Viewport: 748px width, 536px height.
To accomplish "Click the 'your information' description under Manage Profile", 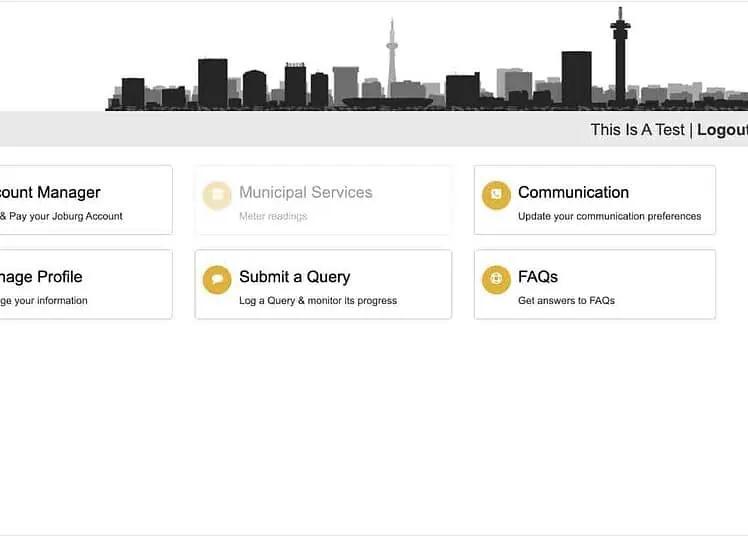I will 45,301.
